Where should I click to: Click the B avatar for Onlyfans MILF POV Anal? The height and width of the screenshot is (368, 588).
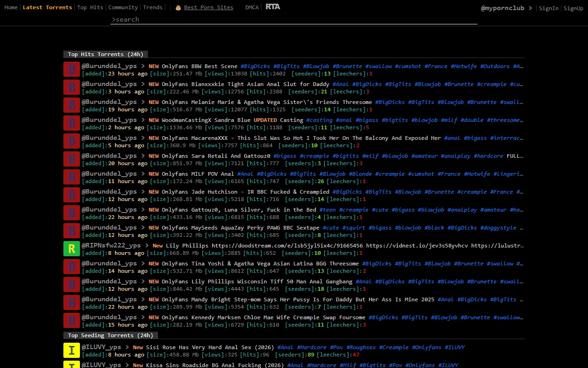pyautogui.click(x=71, y=177)
